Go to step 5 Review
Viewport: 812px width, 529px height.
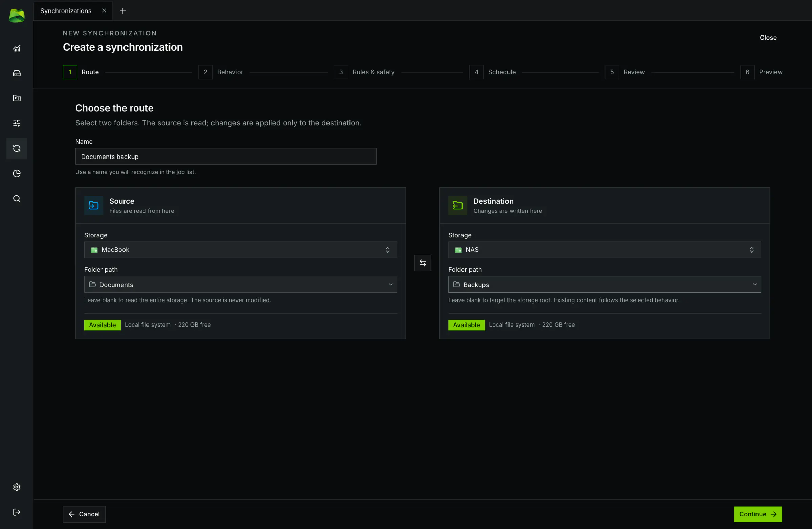pos(625,72)
